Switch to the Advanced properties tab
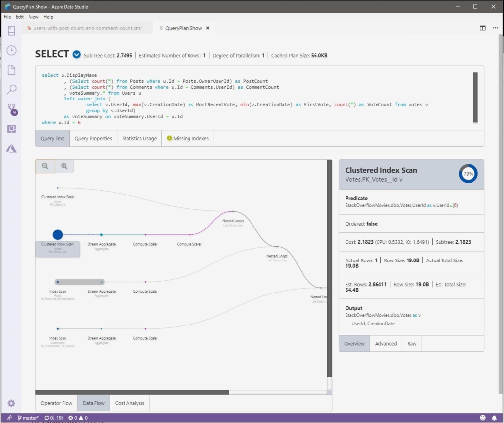This screenshot has height=423, width=504. tap(385, 343)
